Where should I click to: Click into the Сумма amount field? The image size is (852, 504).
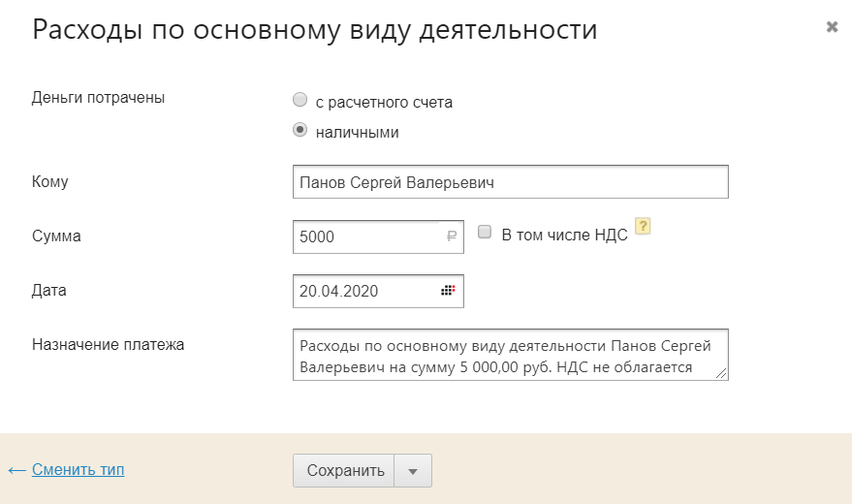368,236
